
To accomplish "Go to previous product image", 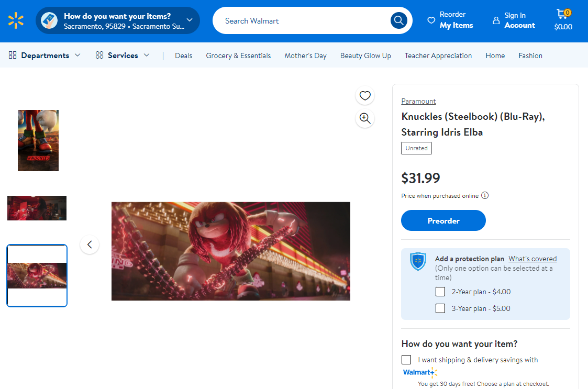I will [90, 244].
